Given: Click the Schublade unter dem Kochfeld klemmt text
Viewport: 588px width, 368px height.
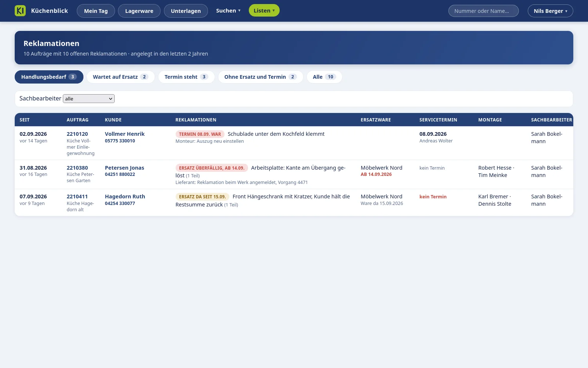Looking at the screenshot, I should (276, 134).
